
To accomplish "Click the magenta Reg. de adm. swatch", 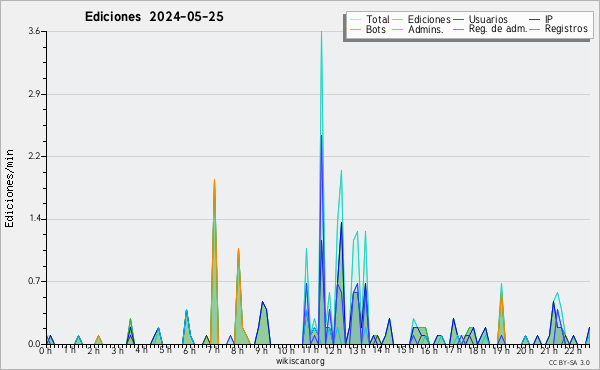I will click(458, 29).
